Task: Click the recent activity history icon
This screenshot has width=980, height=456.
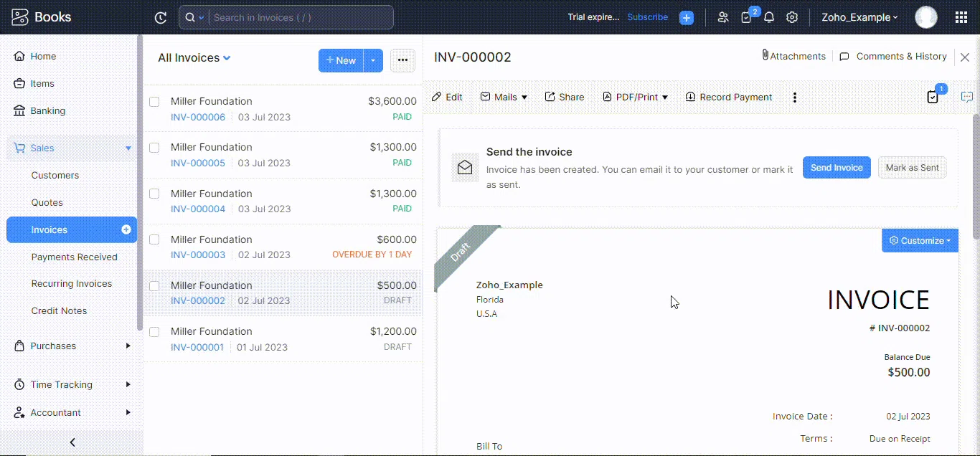Action: pyautogui.click(x=161, y=18)
